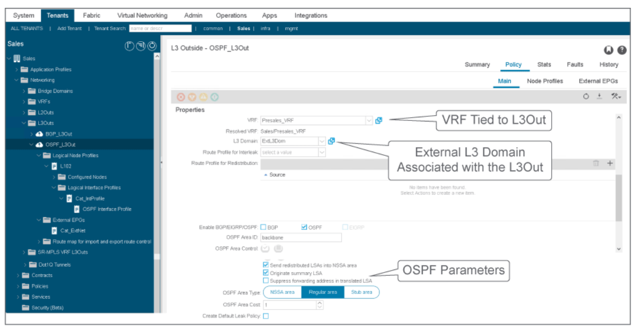Open the tools wrench actions menu
This screenshot has width=644, height=332.
pyautogui.click(x=616, y=96)
